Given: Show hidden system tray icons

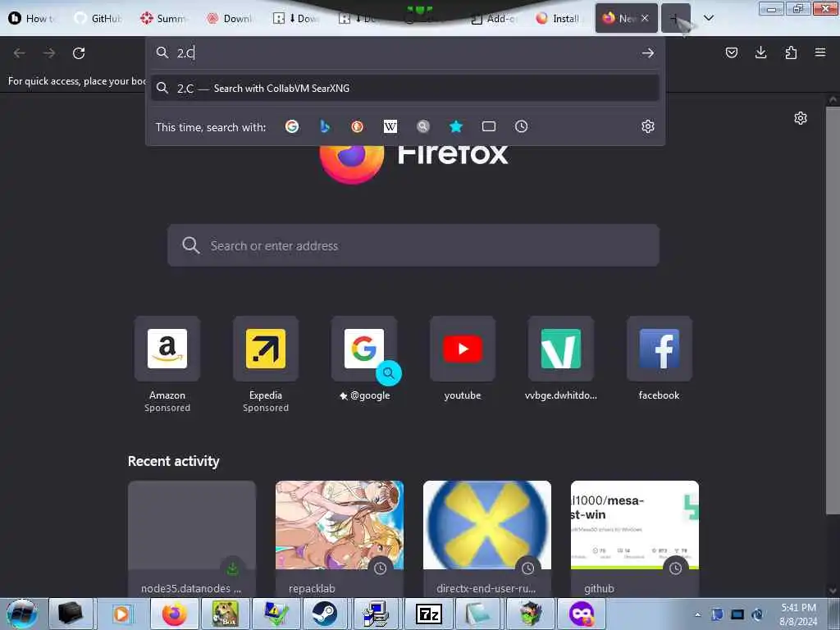Looking at the screenshot, I should 697,614.
